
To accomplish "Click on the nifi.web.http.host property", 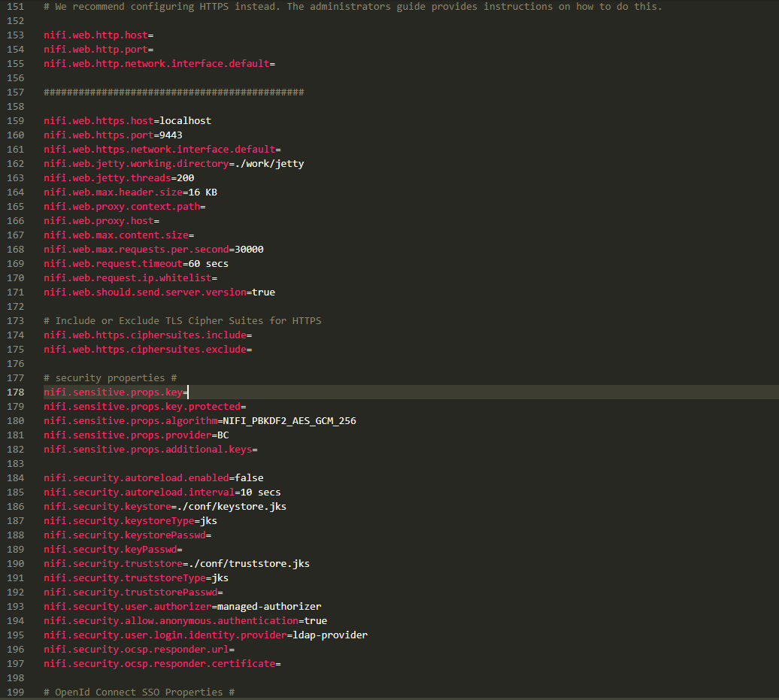I will (x=95, y=35).
